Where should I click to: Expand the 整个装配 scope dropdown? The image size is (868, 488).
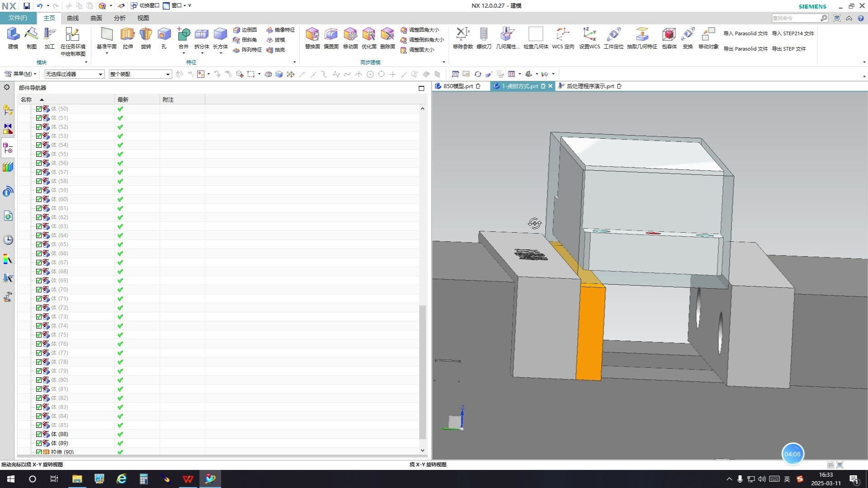[140, 74]
